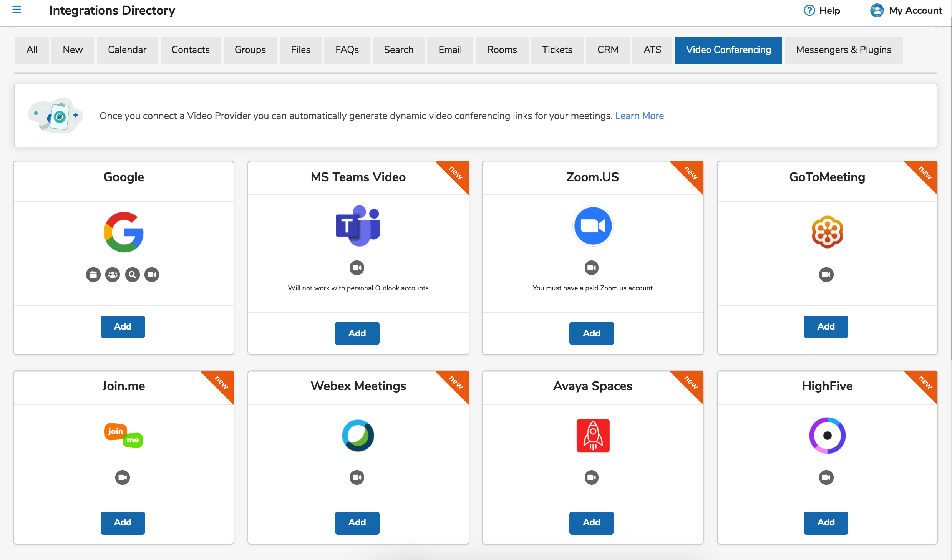
Task: Click the Google video feature icon
Action: tap(152, 275)
